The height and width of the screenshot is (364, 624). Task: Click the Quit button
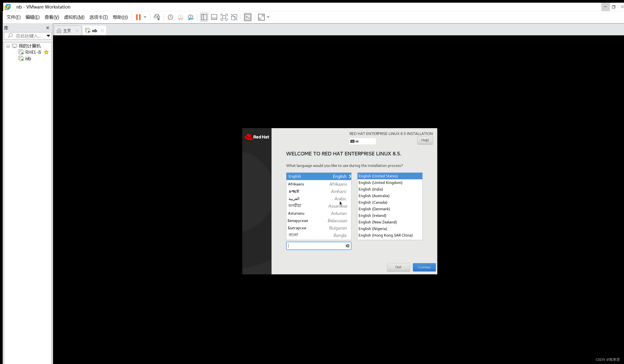398,267
